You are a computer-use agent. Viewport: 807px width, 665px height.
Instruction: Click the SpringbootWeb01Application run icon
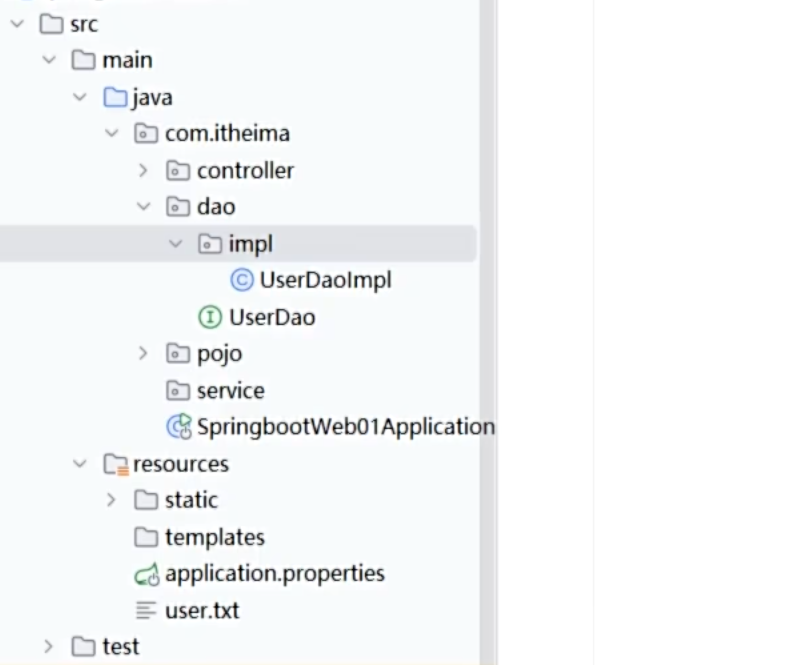[x=179, y=427]
